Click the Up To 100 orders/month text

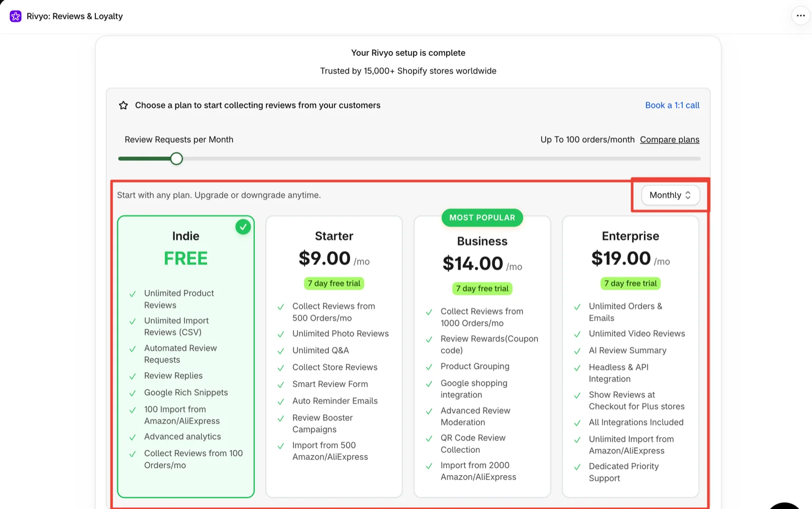tap(587, 140)
